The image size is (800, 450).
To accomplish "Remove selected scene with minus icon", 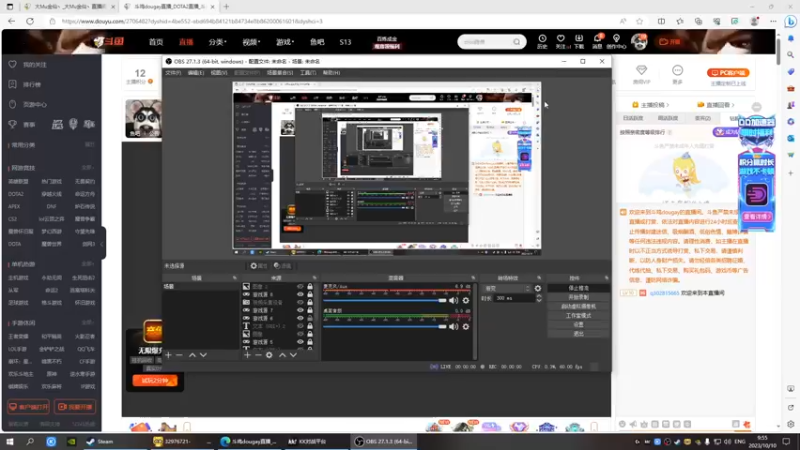I will pos(179,355).
